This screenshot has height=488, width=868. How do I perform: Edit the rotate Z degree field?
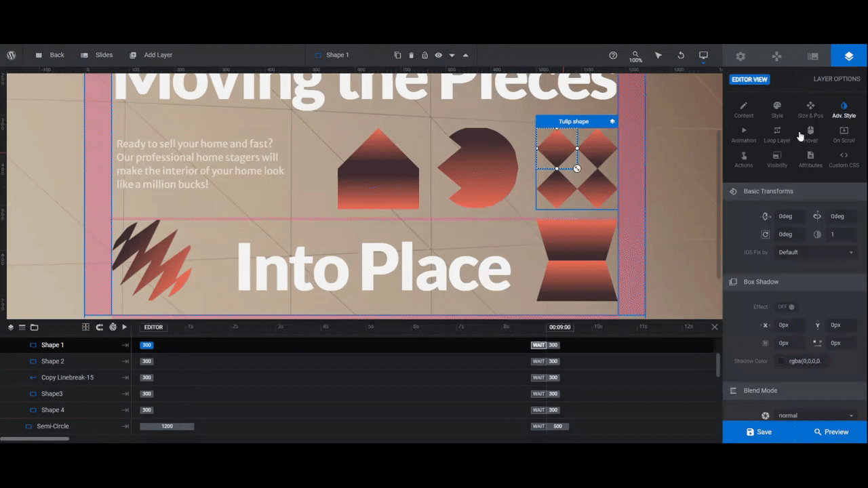790,235
